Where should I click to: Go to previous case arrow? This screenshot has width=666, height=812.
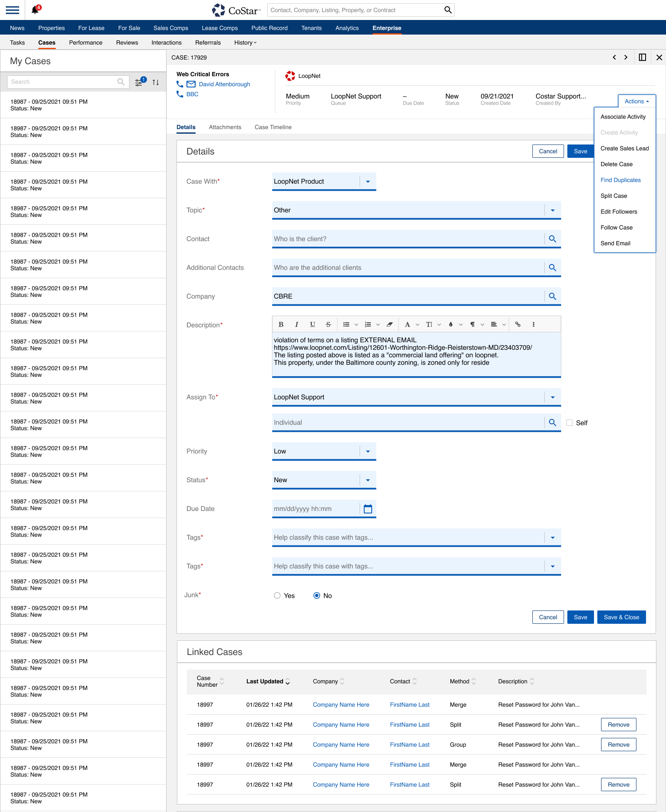point(614,57)
